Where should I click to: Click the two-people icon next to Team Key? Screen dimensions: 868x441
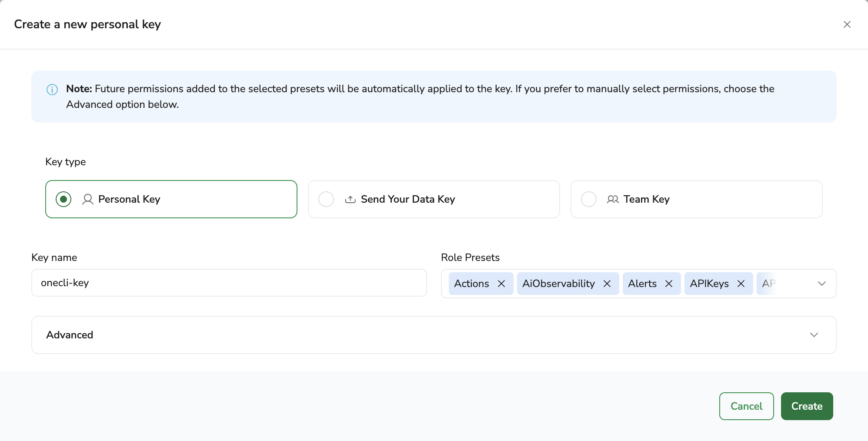pyautogui.click(x=613, y=199)
